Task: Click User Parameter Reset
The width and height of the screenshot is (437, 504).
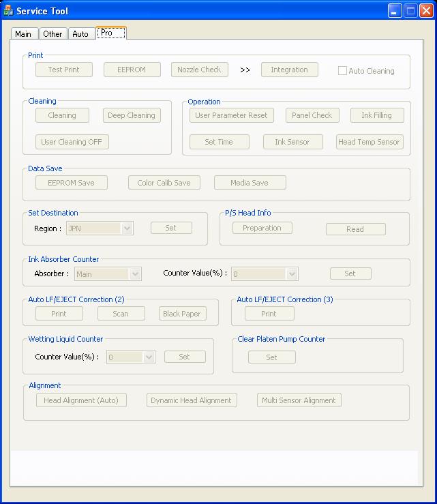Action: [231, 115]
